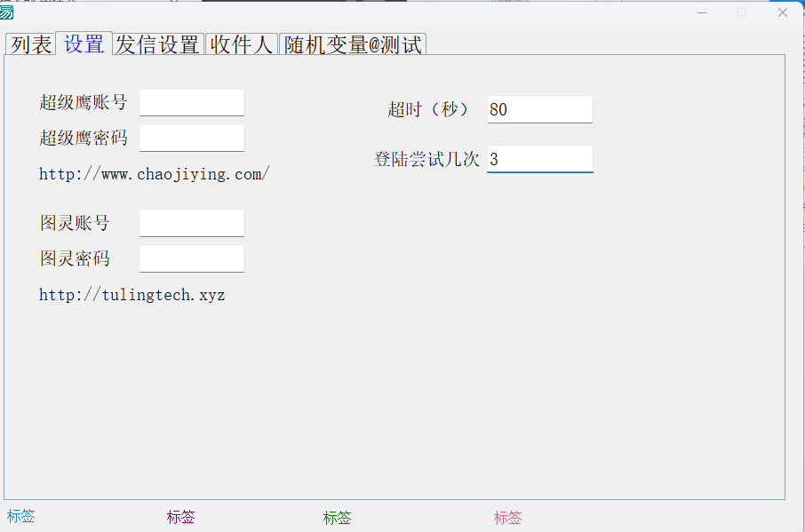Click the blue 标签 label

point(21,516)
